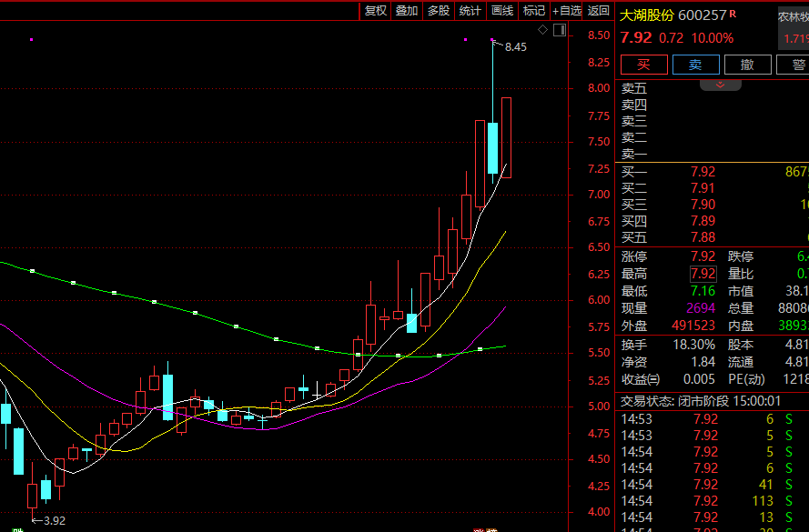Click the 返回 back button
809x532 pixels.
coord(599,10)
